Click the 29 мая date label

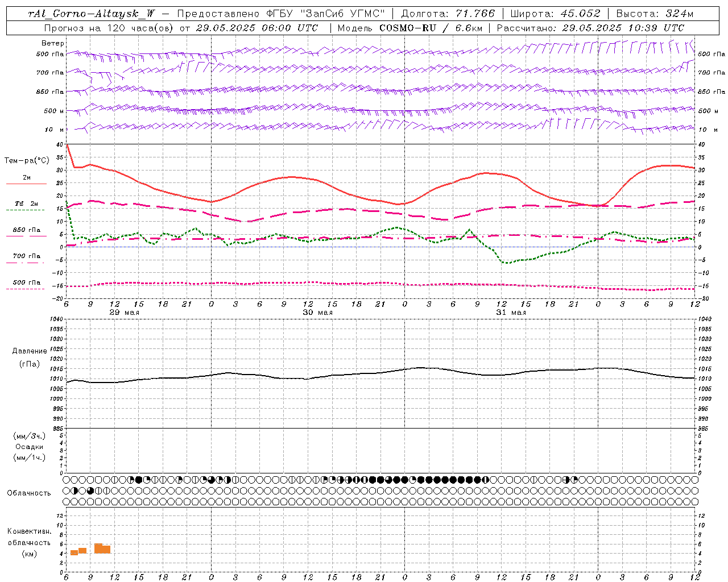pyautogui.click(x=124, y=312)
